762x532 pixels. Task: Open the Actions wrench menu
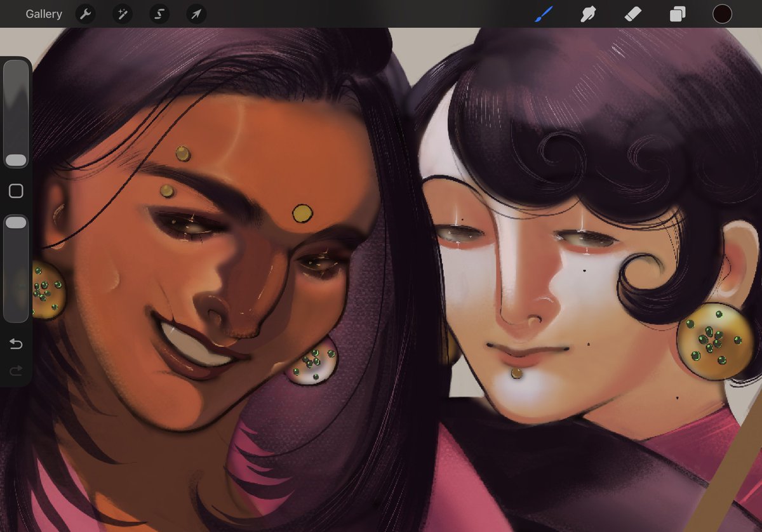tap(85, 14)
